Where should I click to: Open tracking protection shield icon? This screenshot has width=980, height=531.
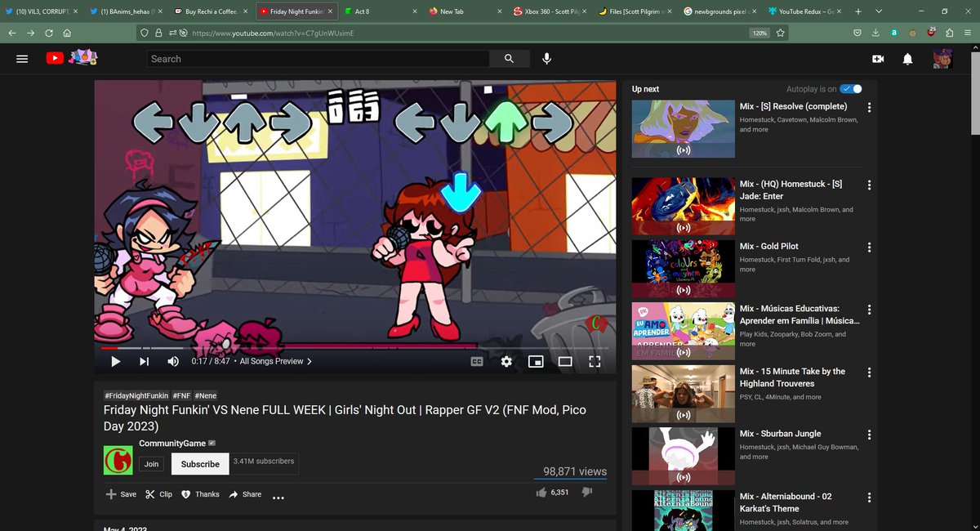(x=146, y=33)
